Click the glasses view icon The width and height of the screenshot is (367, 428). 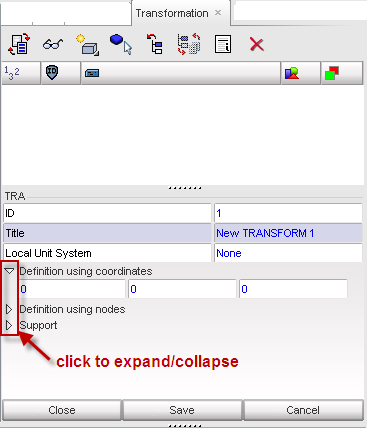pos(53,44)
